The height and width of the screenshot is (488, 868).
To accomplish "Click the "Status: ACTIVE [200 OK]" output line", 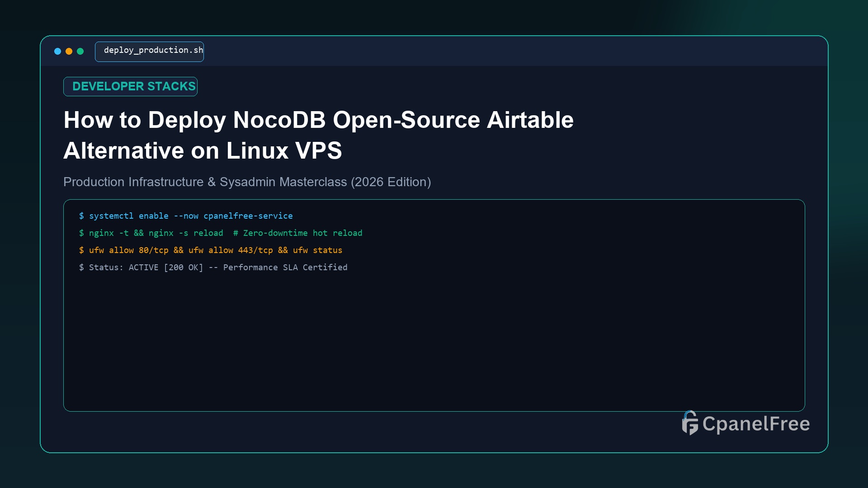I will tap(213, 267).
